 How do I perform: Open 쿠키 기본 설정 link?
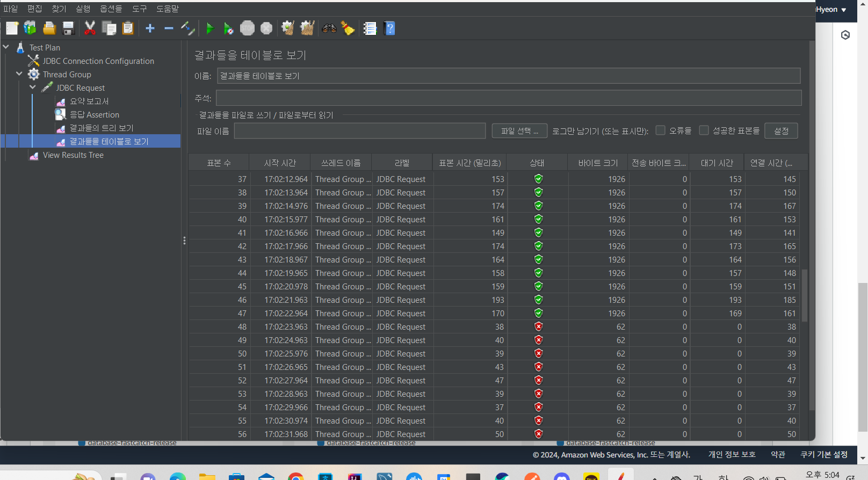tap(824, 454)
